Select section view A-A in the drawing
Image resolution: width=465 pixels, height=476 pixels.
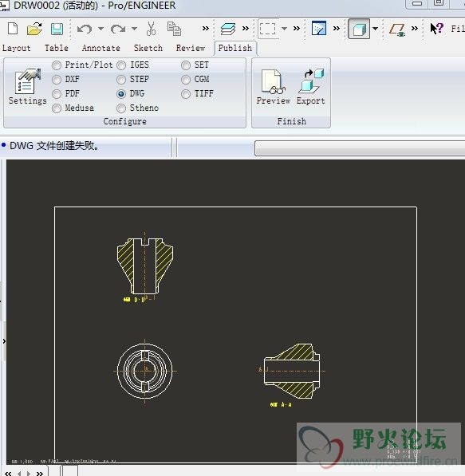coord(291,372)
